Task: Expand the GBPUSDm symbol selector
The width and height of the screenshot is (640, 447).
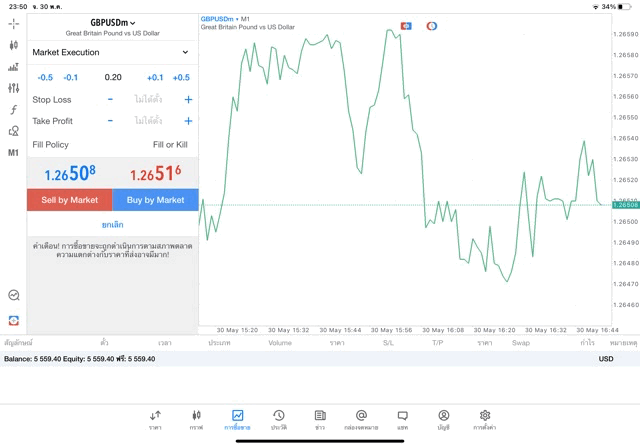Action: [112, 22]
